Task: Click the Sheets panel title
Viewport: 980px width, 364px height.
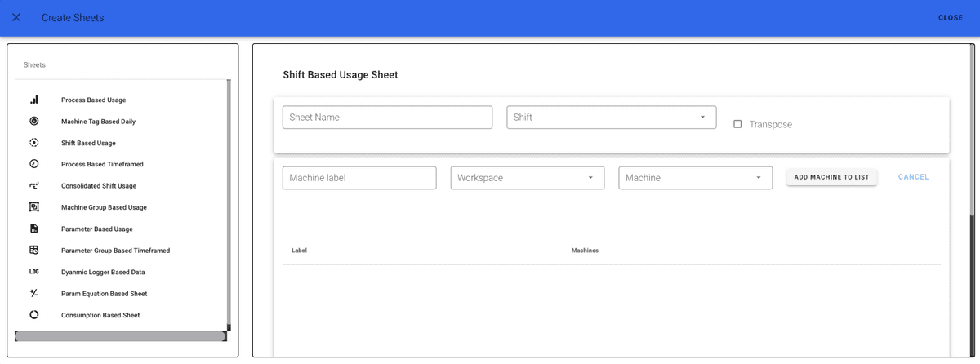Action: [34, 64]
